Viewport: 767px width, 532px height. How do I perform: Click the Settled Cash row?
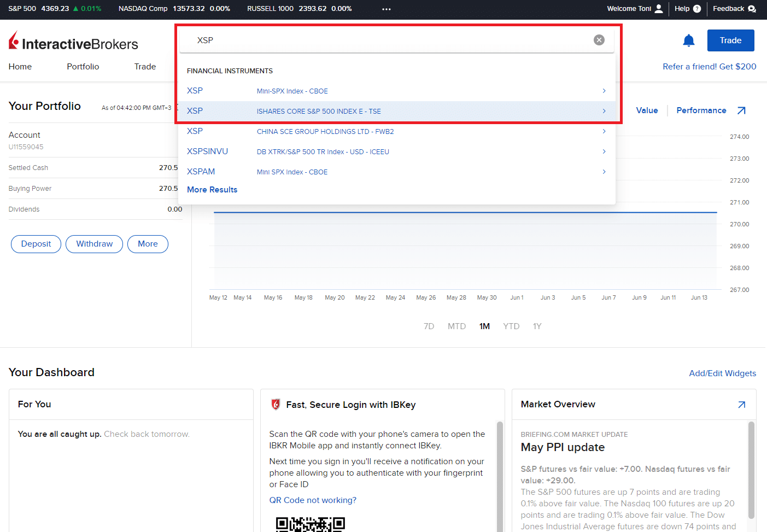tap(93, 168)
